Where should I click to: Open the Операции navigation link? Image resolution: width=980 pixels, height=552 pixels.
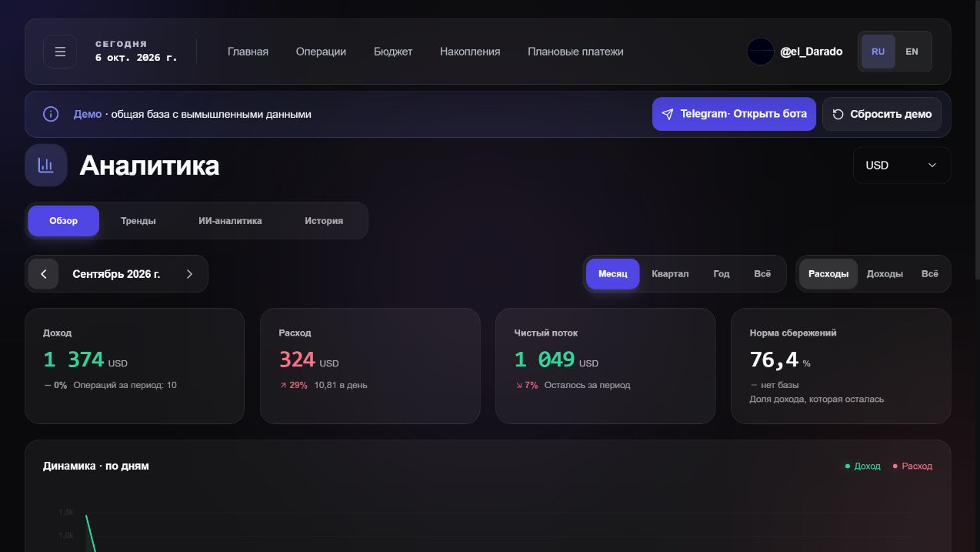[321, 52]
